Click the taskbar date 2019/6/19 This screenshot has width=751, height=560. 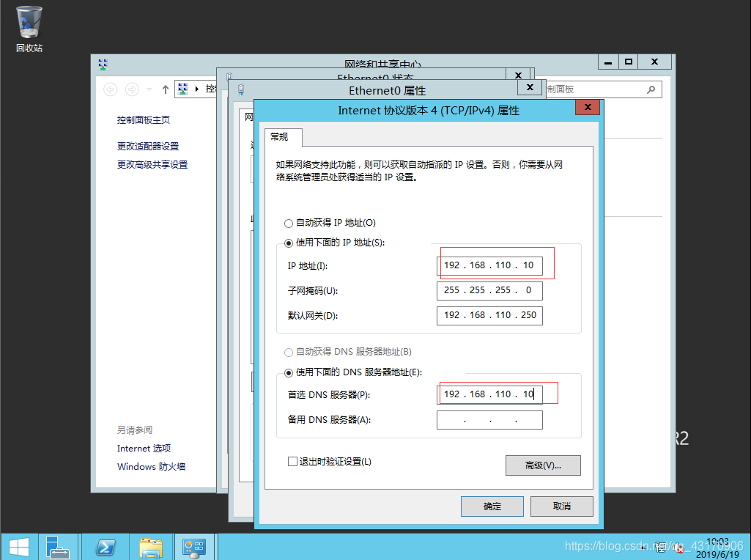717,555
